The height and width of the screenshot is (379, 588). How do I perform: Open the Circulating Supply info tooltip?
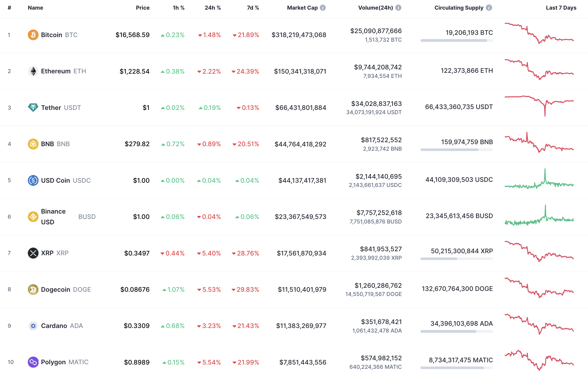point(489,8)
